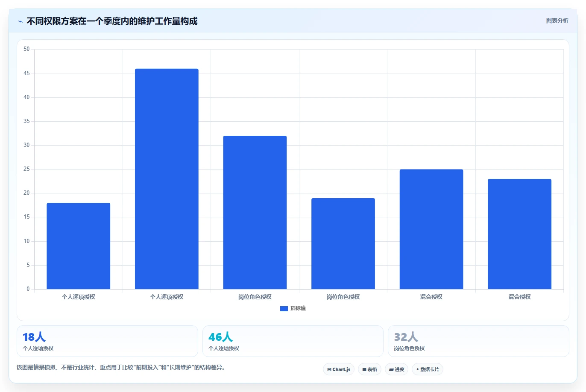586x392 pixels.
Task: Click the footnote text starting 该图是情景模拟
Action: point(121,367)
